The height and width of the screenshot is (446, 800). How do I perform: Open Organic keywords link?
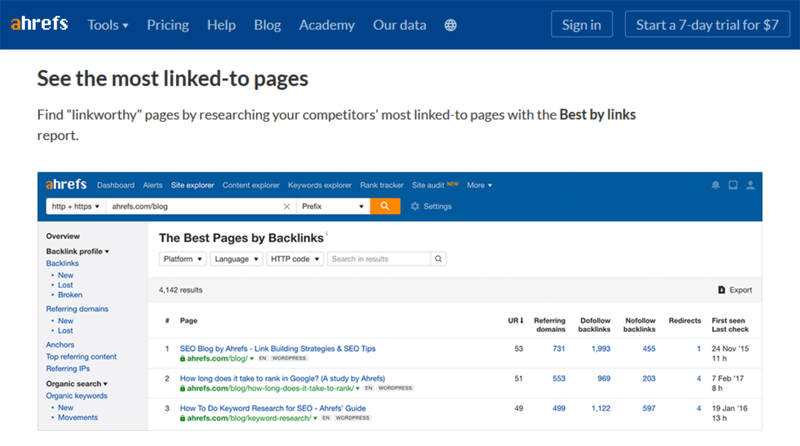(77, 396)
